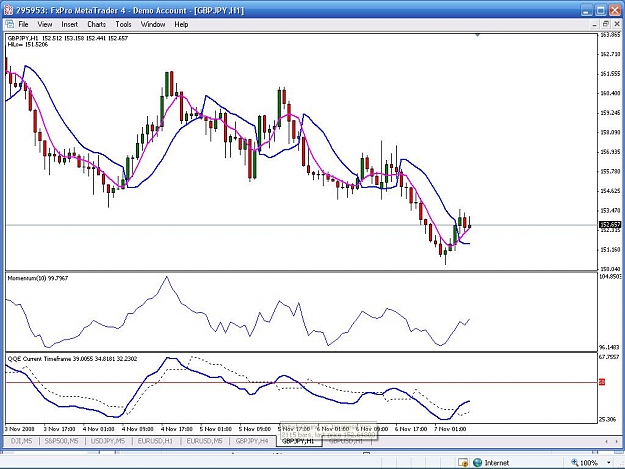The height and width of the screenshot is (469, 625).
Task: Open the Charts menu
Action: coord(96,24)
